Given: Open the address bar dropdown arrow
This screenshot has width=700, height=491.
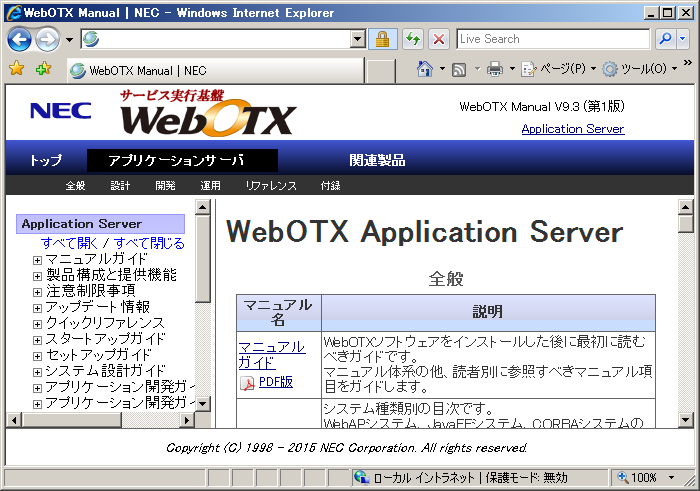Looking at the screenshot, I should pos(358,39).
